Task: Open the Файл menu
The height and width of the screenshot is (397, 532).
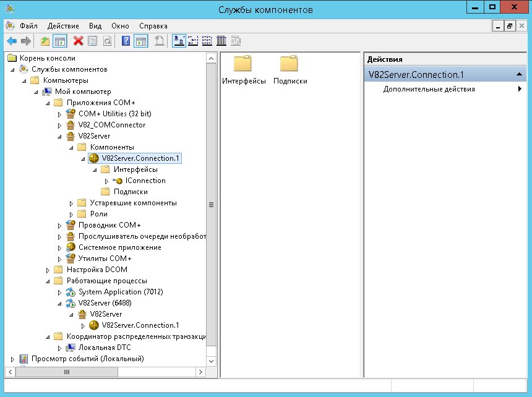Action: pyautogui.click(x=28, y=26)
